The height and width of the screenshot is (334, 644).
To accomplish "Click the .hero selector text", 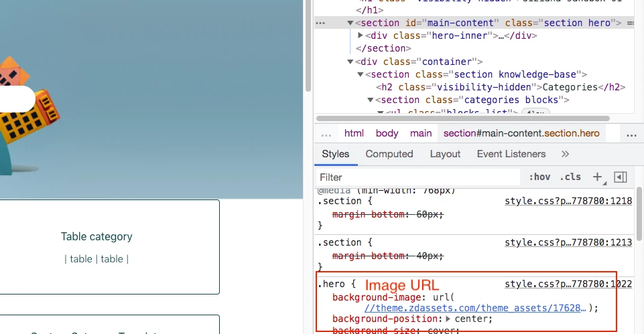I will pos(331,284).
